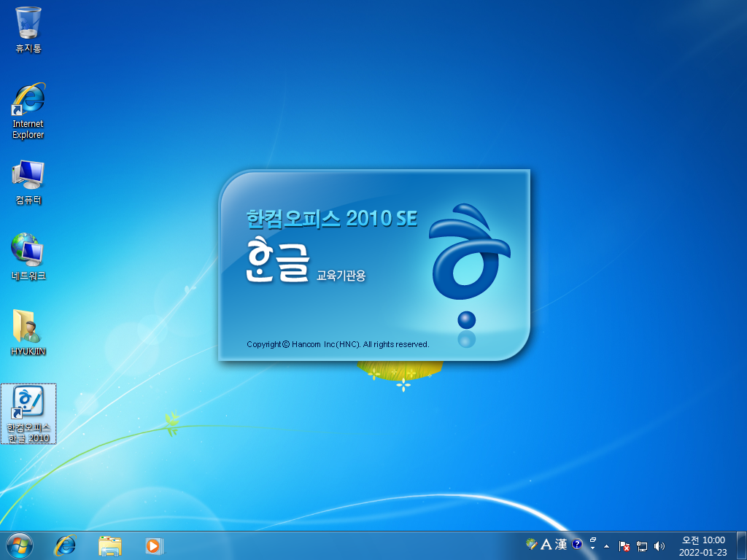The width and height of the screenshot is (747, 560).
Task: Show hidden tray icons arrow
Action: point(606,546)
